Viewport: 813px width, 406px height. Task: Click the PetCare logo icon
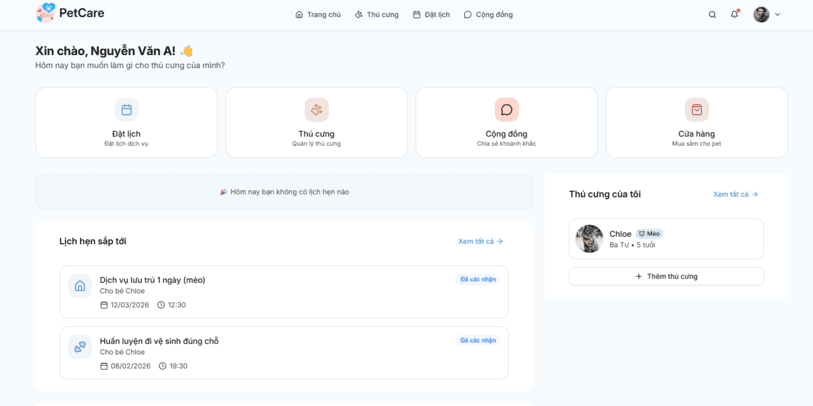(x=46, y=13)
